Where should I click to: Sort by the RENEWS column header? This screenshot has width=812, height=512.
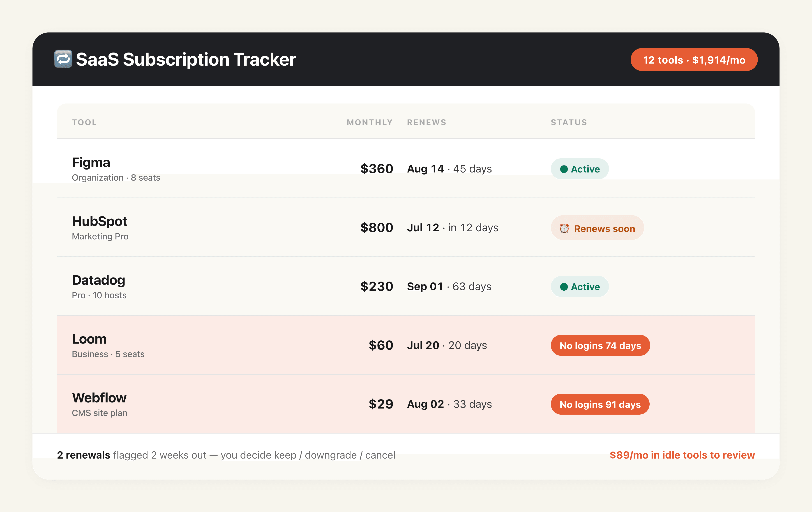point(427,122)
